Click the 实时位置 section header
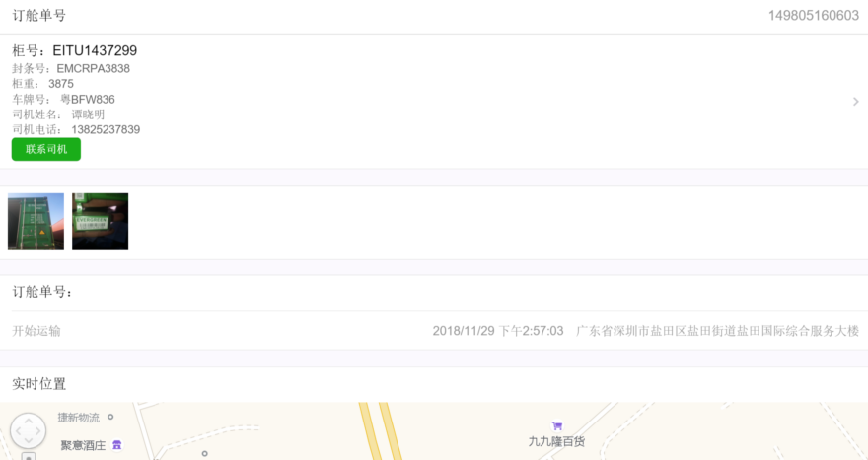 (39, 384)
